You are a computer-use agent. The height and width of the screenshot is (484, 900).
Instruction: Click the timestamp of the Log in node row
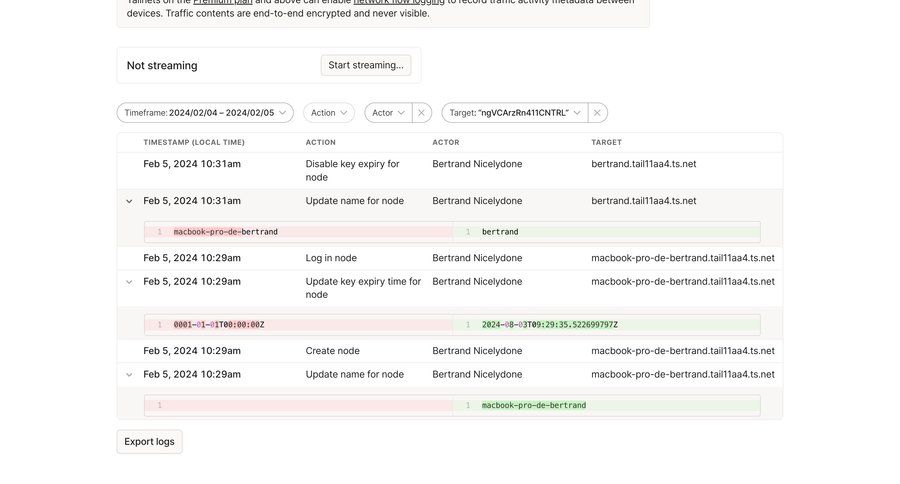pyautogui.click(x=192, y=258)
